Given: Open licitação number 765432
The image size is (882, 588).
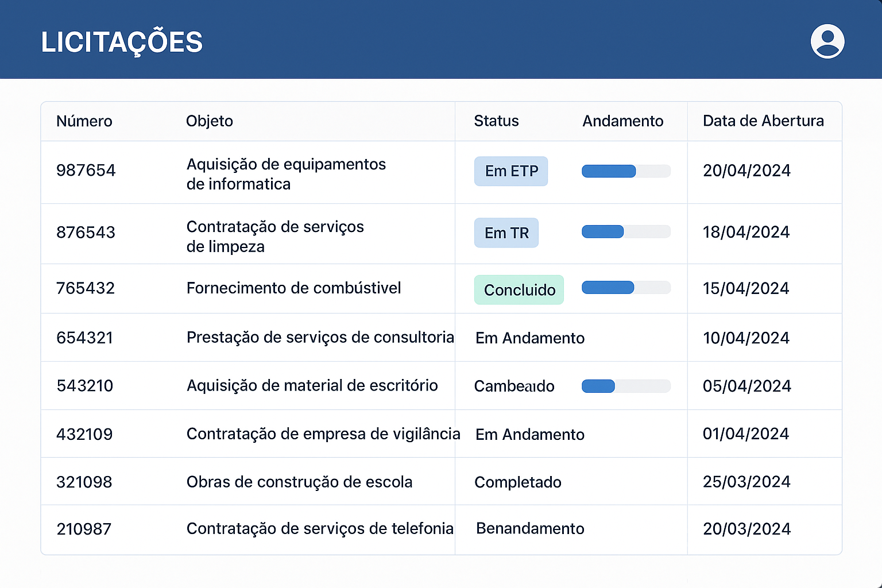Looking at the screenshot, I should coord(86,289).
